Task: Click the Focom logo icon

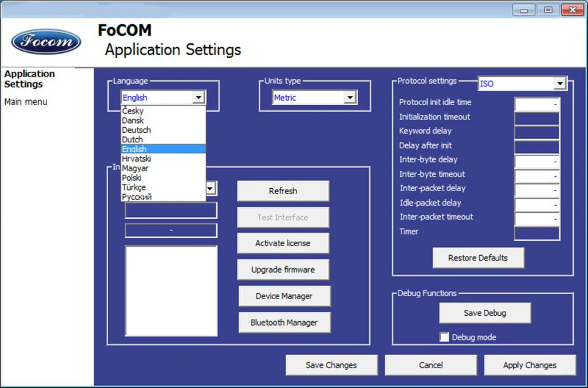Action: coord(46,42)
